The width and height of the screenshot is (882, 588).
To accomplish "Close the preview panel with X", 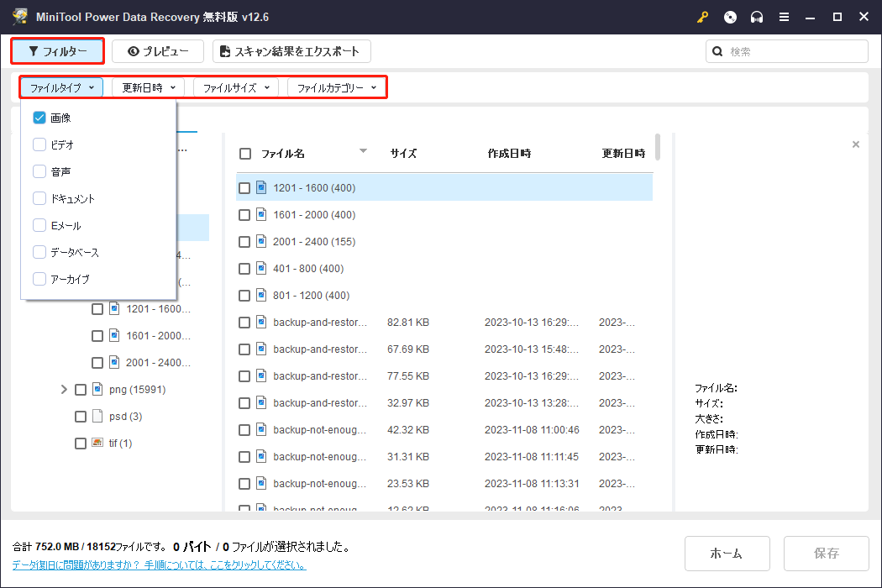I will (856, 144).
